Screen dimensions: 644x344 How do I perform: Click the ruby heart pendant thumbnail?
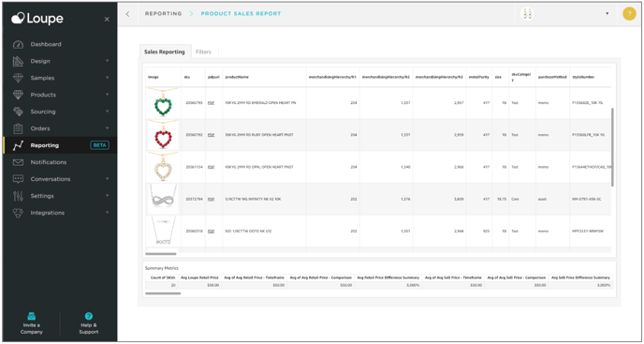click(x=163, y=135)
